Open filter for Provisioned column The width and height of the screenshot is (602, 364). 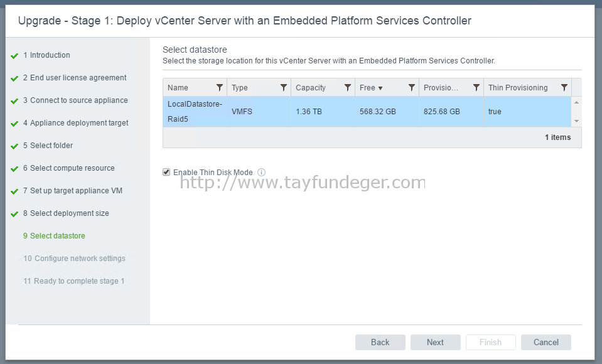click(476, 87)
